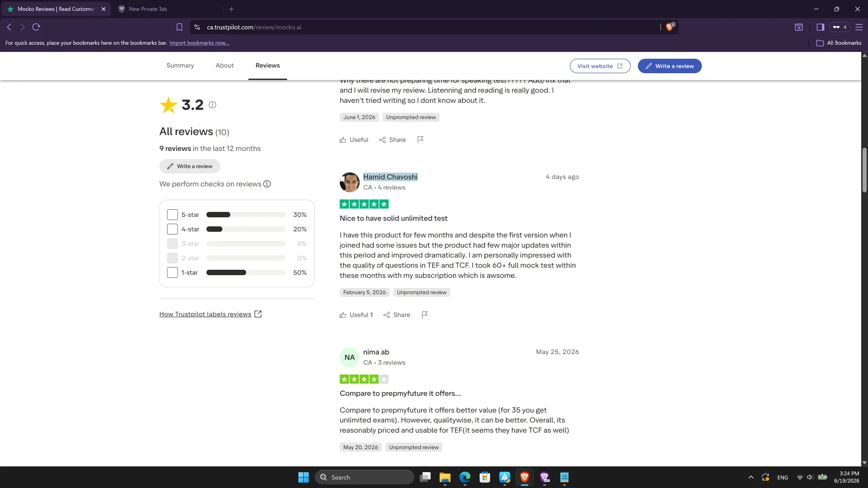Click Hamid Chavoshi's profile photo
This screenshot has height=488, width=868.
349,182
